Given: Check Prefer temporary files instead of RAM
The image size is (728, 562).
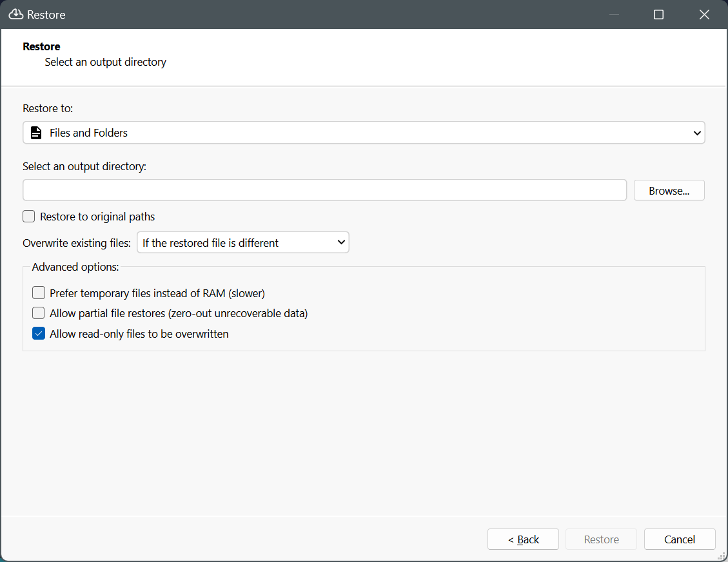Looking at the screenshot, I should (39, 293).
